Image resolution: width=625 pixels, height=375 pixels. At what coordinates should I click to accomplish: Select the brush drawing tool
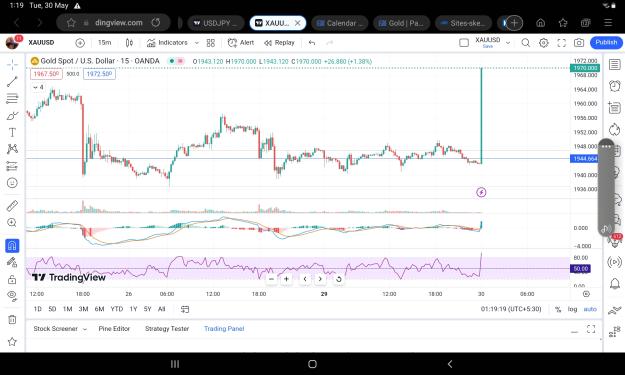(x=12, y=116)
